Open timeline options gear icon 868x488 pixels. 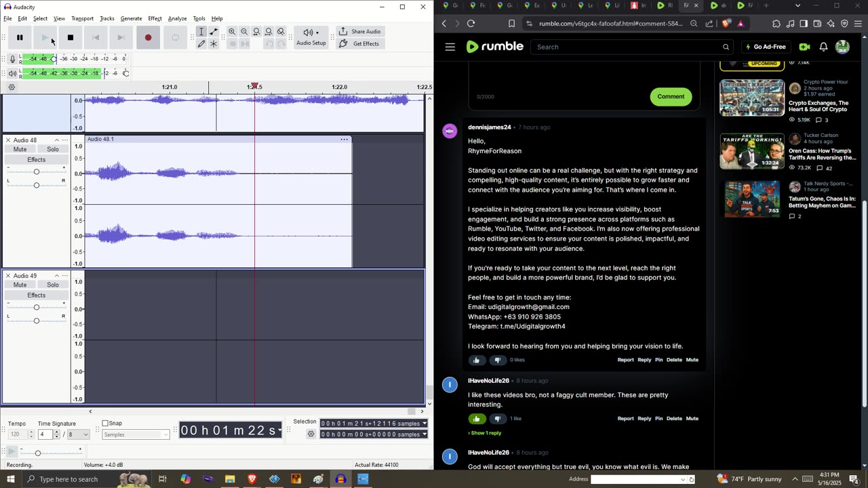pyautogui.click(x=12, y=87)
